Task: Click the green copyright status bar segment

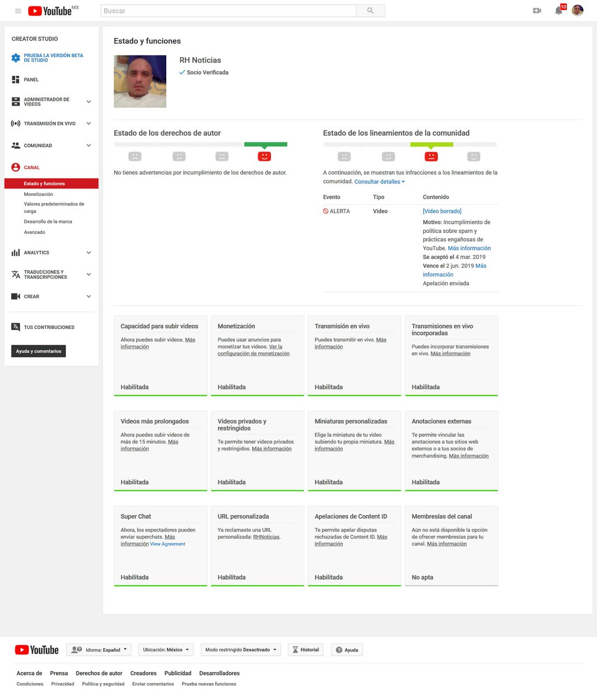Action: pos(266,144)
